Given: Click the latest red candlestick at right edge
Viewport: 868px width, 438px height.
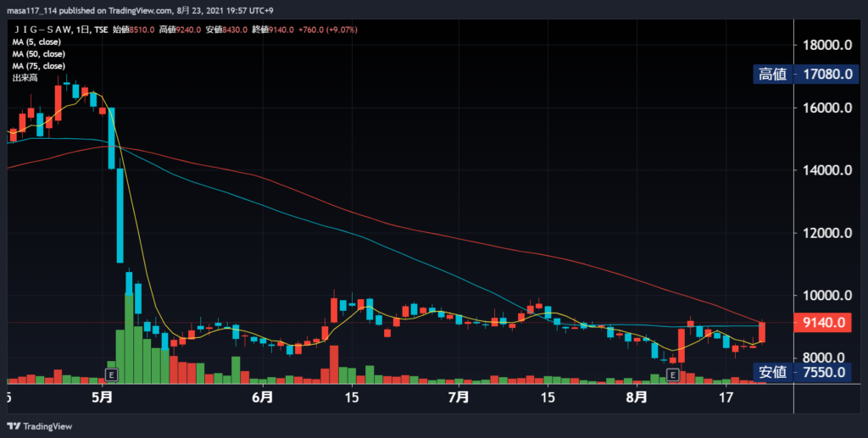Looking at the screenshot, I should (x=762, y=332).
